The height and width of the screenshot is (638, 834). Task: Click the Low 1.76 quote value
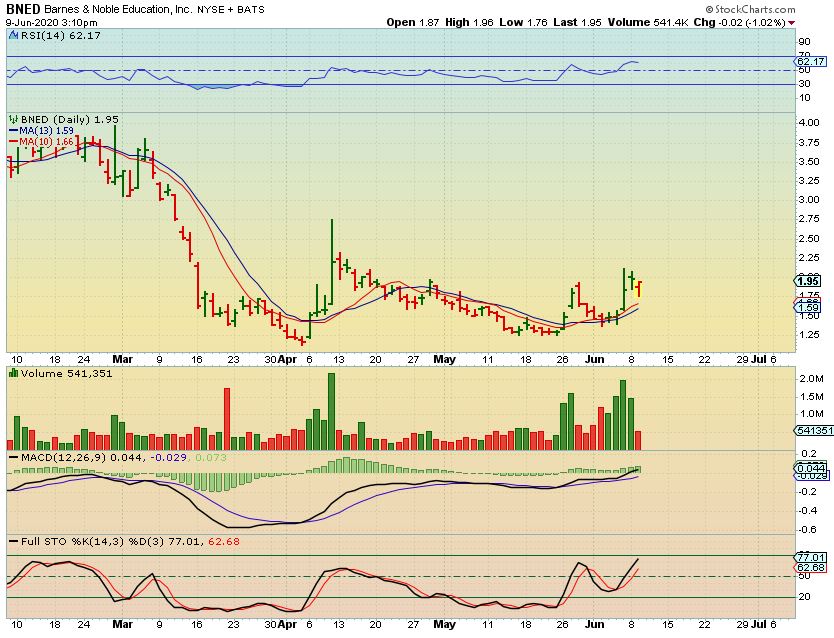pyautogui.click(x=523, y=22)
